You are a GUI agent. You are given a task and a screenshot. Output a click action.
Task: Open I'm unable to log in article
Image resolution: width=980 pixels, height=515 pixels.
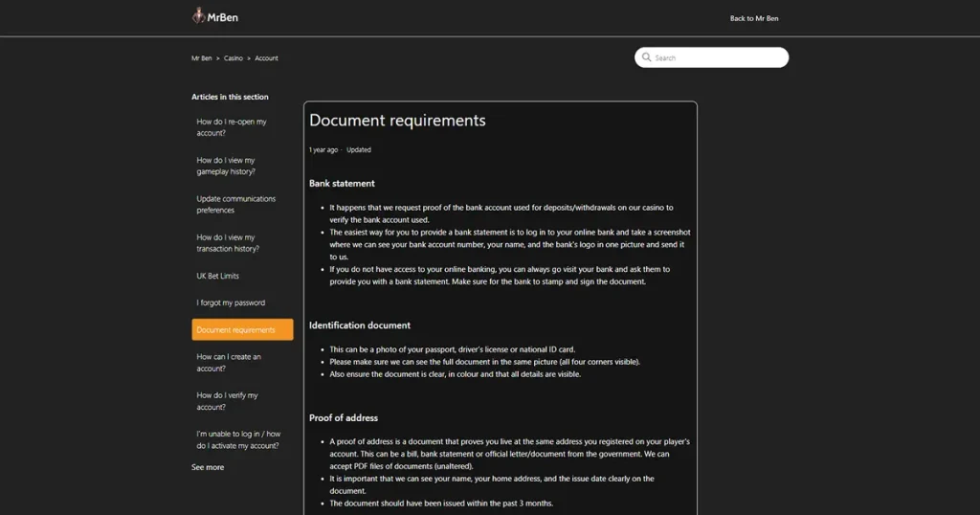coord(238,440)
